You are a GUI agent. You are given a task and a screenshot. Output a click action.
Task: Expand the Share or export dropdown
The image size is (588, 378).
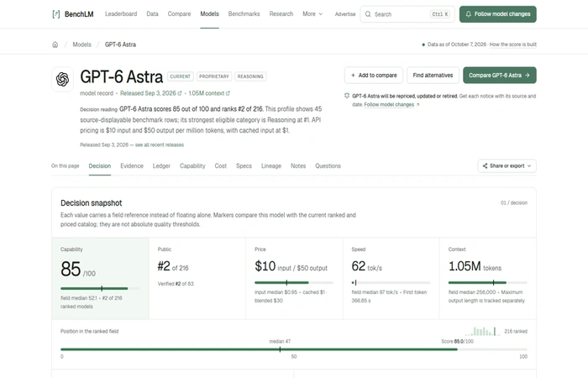(507, 165)
